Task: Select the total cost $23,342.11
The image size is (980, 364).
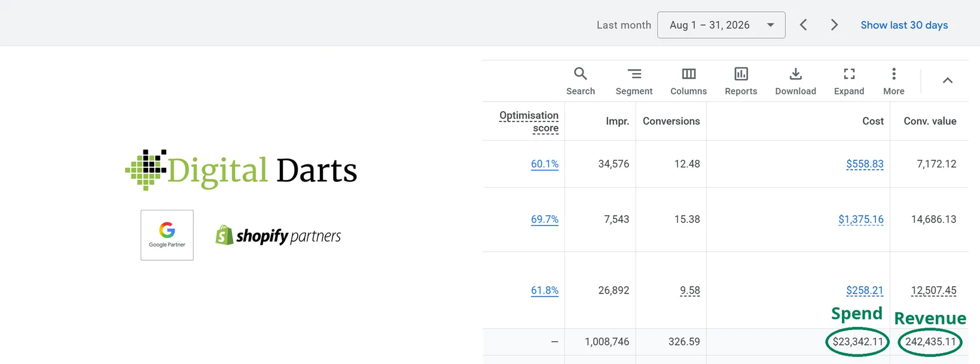Action: click(857, 342)
